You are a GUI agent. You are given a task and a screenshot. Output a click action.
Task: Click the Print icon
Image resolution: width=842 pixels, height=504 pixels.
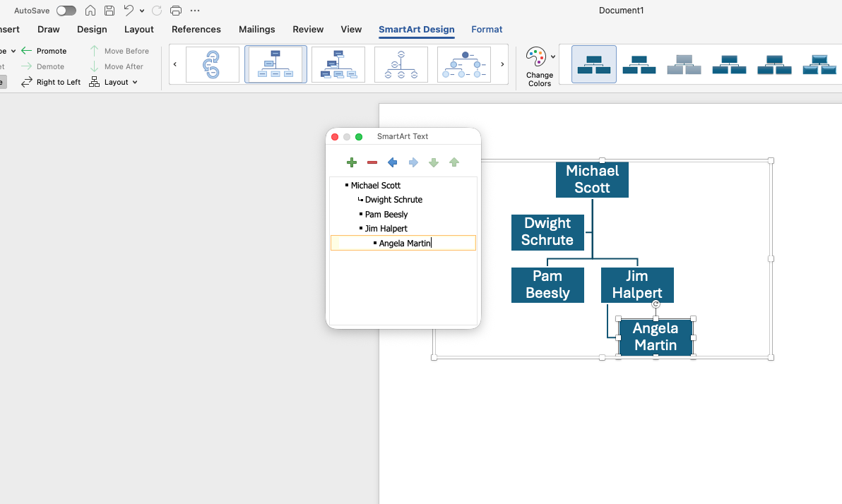point(176,10)
